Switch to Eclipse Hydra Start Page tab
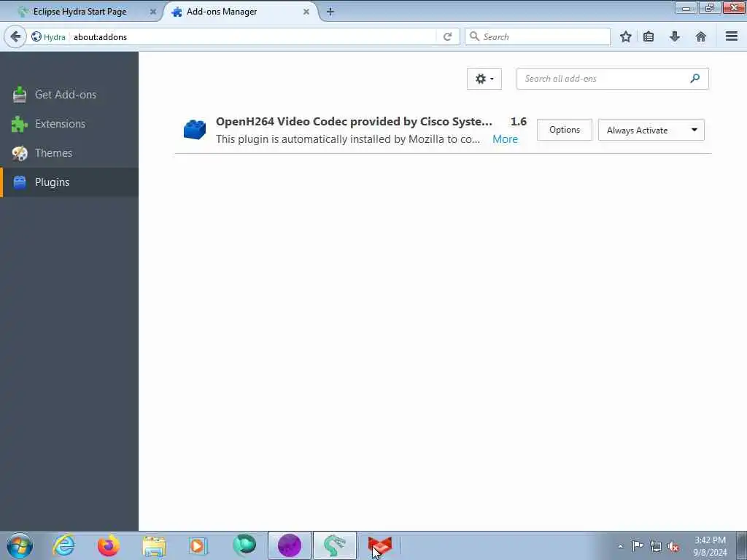Image resolution: width=747 pixels, height=560 pixels. (80, 12)
